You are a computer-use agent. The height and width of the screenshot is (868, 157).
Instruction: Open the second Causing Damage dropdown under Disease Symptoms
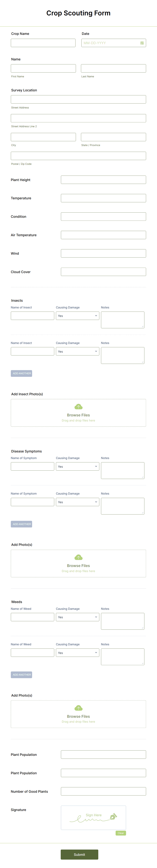point(77,502)
